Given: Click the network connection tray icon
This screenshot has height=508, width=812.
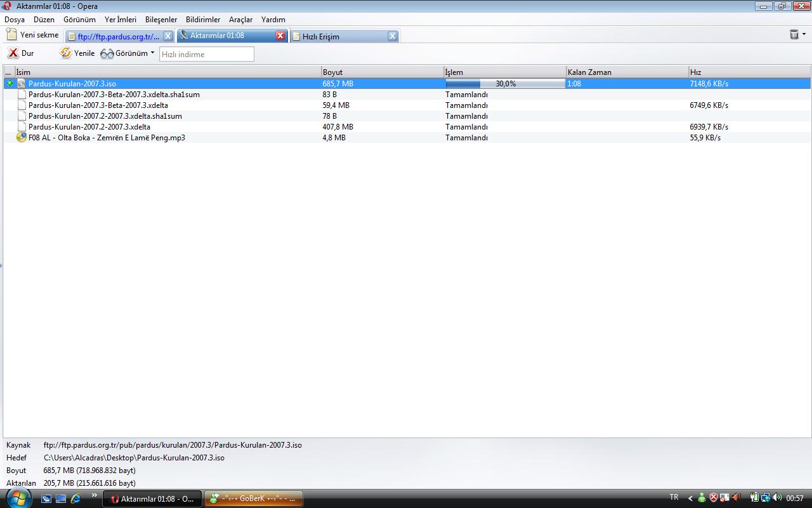Looking at the screenshot, I should tap(766, 498).
